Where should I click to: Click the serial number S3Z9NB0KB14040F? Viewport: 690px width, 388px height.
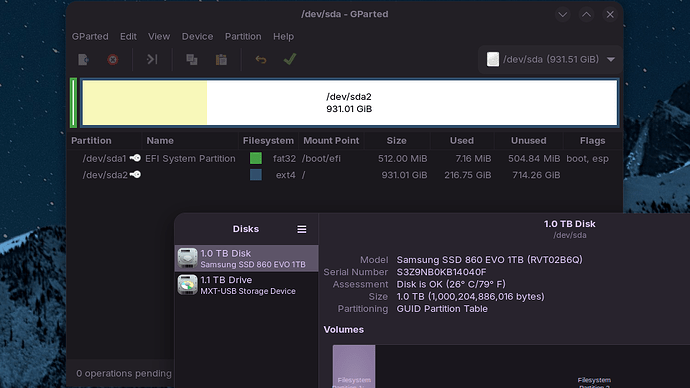click(441, 272)
